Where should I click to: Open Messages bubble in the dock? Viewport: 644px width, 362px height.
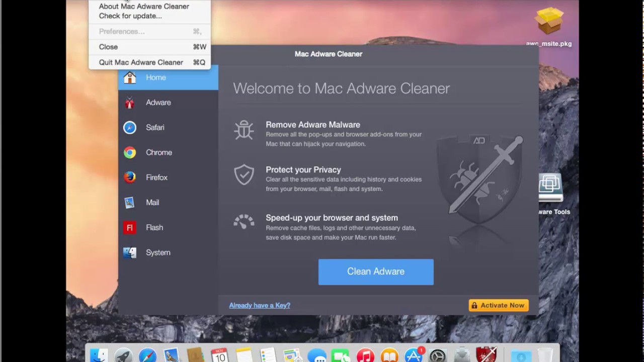coord(317,356)
